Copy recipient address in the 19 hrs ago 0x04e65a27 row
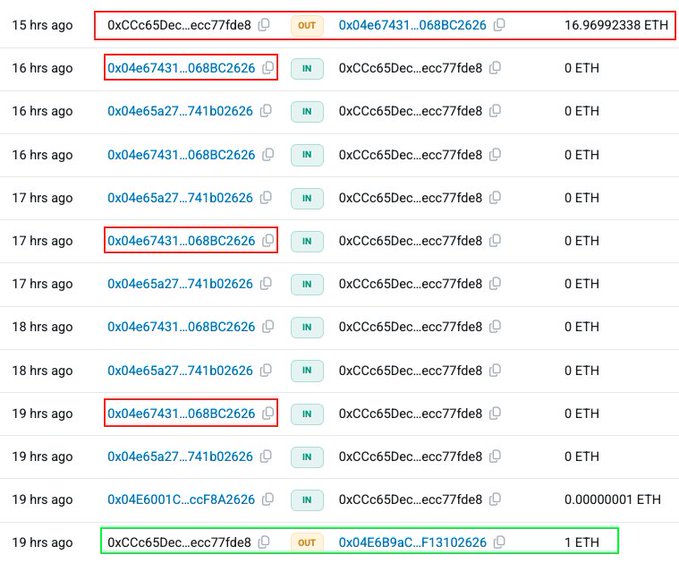Viewport: 679px width, 572px height. pos(495,456)
